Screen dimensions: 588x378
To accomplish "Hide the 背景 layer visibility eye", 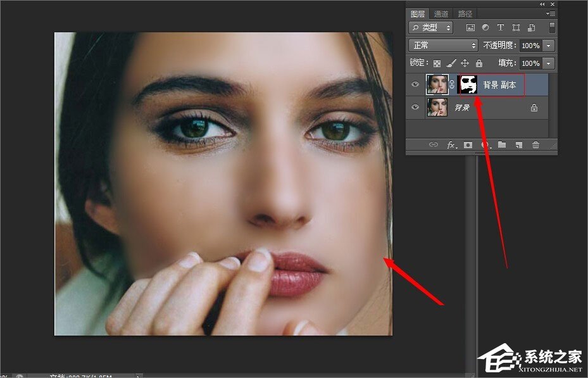I will [x=415, y=107].
